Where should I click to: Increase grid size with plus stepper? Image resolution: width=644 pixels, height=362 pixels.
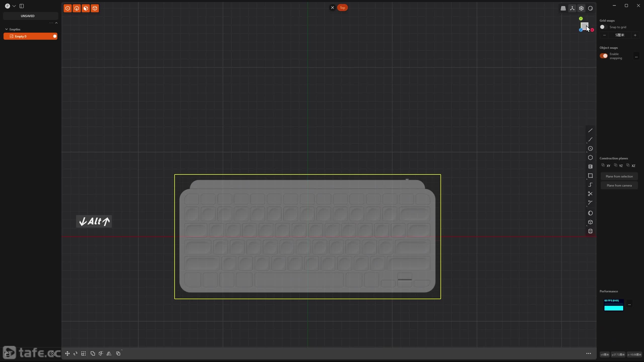[635, 35]
